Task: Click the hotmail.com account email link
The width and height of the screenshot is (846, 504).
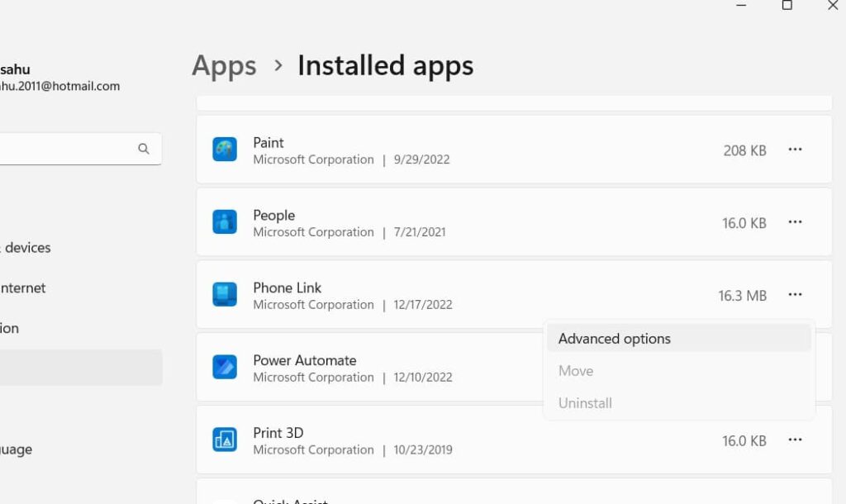Action: pos(59,85)
